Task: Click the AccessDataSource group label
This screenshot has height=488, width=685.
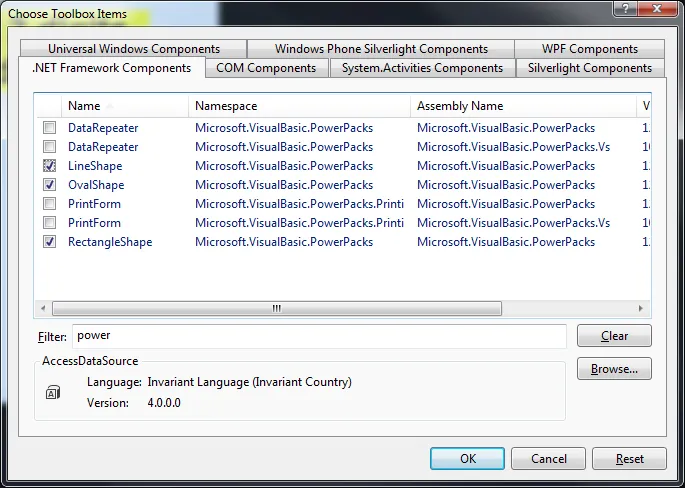Action: point(90,361)
